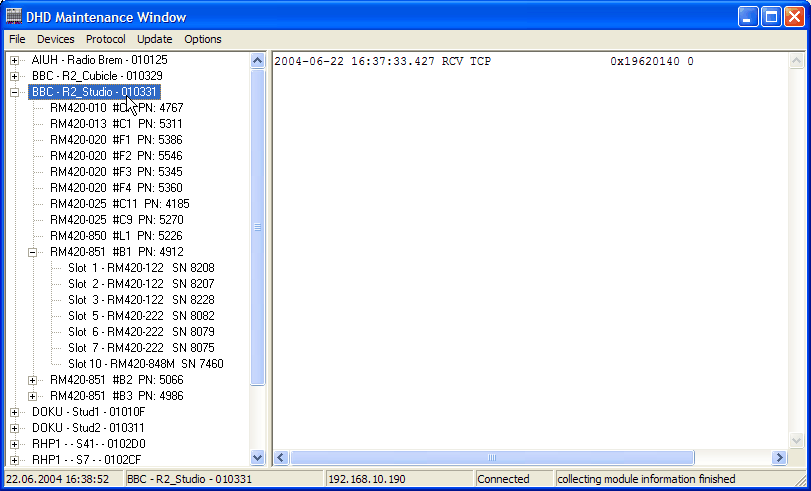Viewport: 811px width, 491px height.
Task: Click the RCV TCP log entry line
Action: [484, 62]
